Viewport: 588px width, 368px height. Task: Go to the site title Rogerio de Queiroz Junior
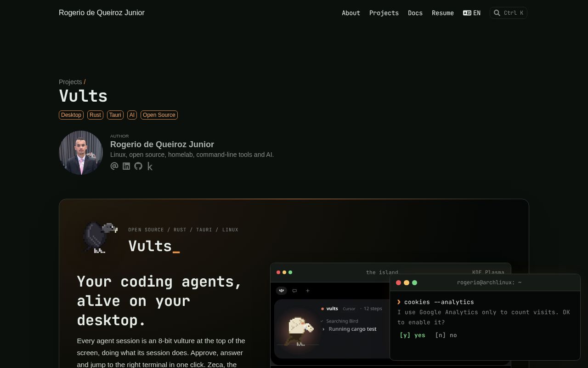click(102, 13)
